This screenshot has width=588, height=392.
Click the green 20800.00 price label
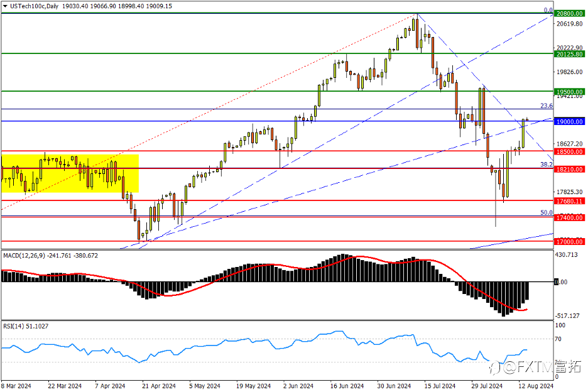(569, 13)
